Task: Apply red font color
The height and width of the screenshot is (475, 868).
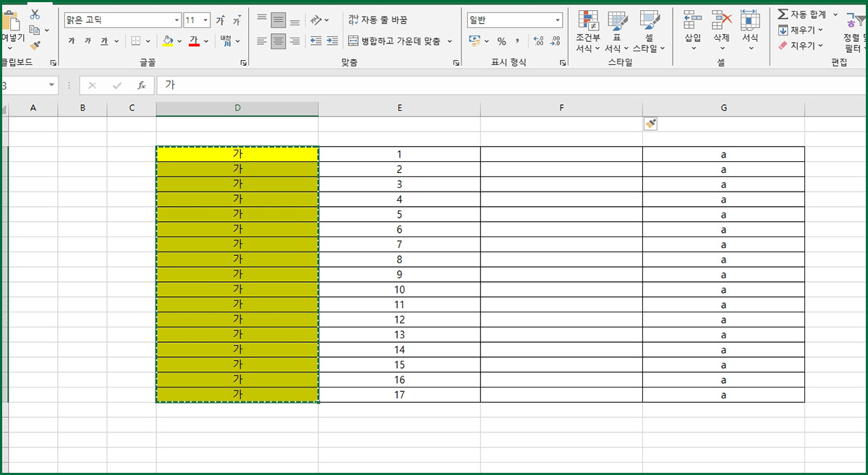Action: pos(194,41)
